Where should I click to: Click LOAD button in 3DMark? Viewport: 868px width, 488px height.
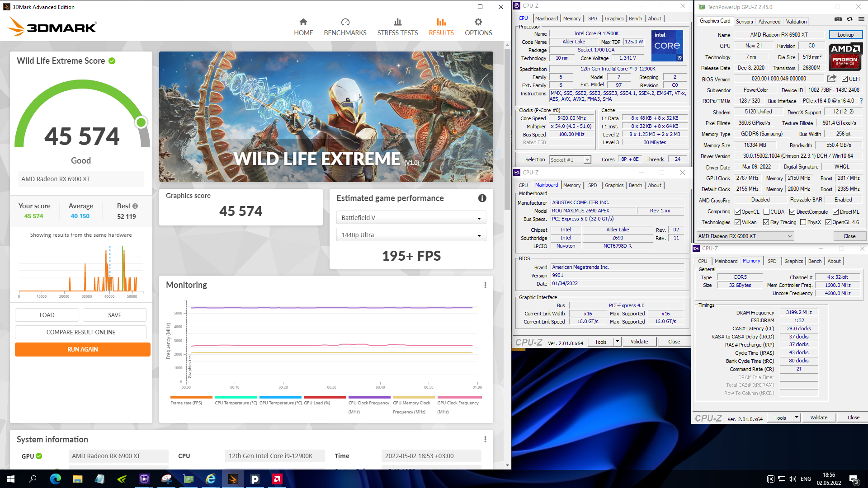(47, 315)
